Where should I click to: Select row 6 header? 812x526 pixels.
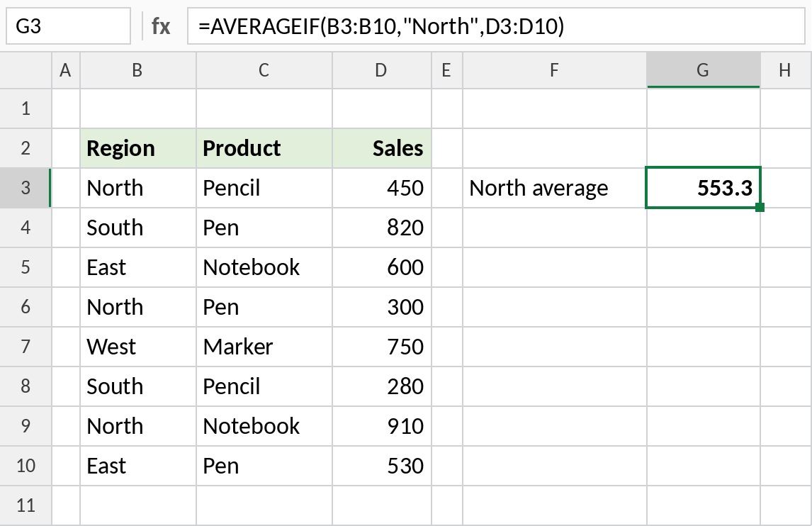[x=26, y=307]
